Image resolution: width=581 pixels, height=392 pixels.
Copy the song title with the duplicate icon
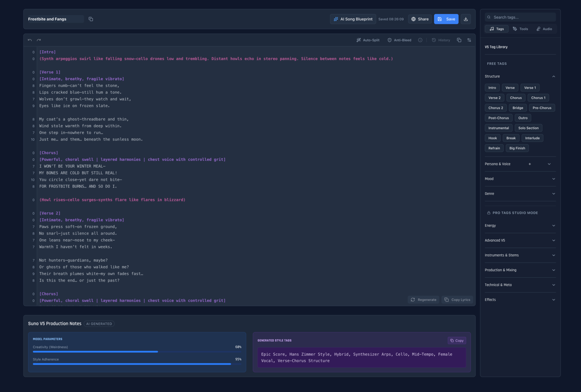[91, 19]
